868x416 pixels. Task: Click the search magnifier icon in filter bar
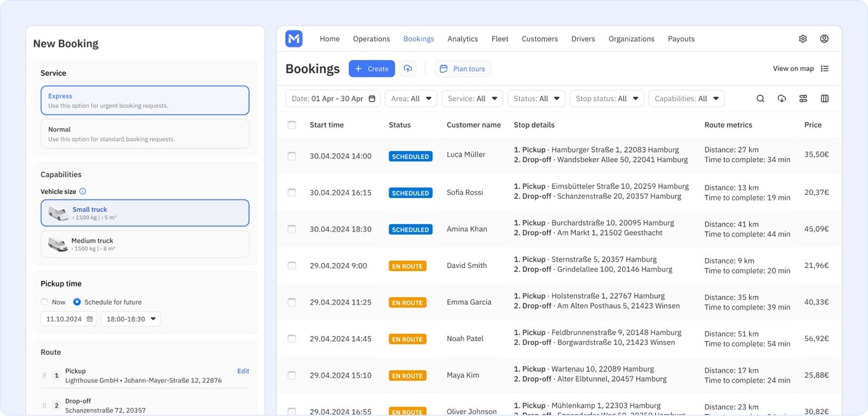coord(760,98)
